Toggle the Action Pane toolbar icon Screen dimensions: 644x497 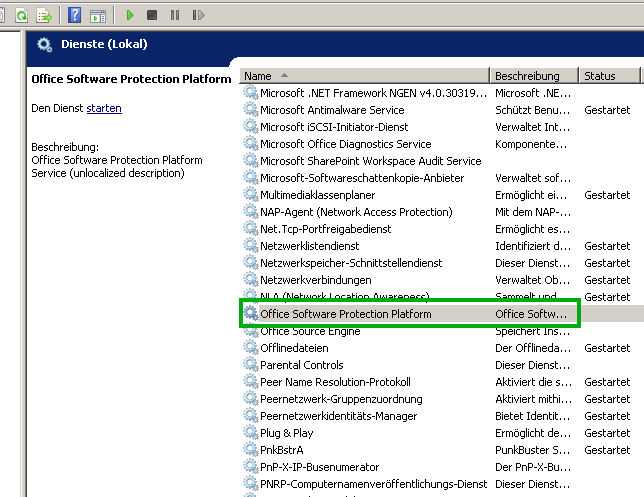coord(98,16)
